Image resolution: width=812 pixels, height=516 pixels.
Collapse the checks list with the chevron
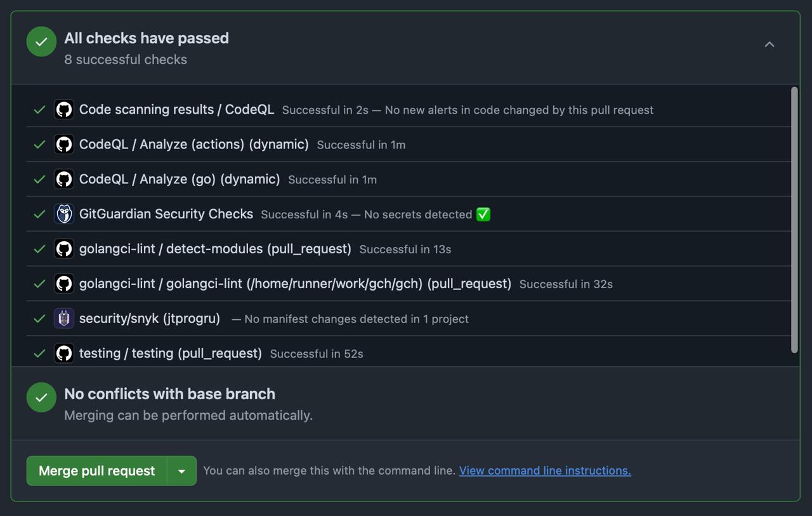click(x=769, y=44)
